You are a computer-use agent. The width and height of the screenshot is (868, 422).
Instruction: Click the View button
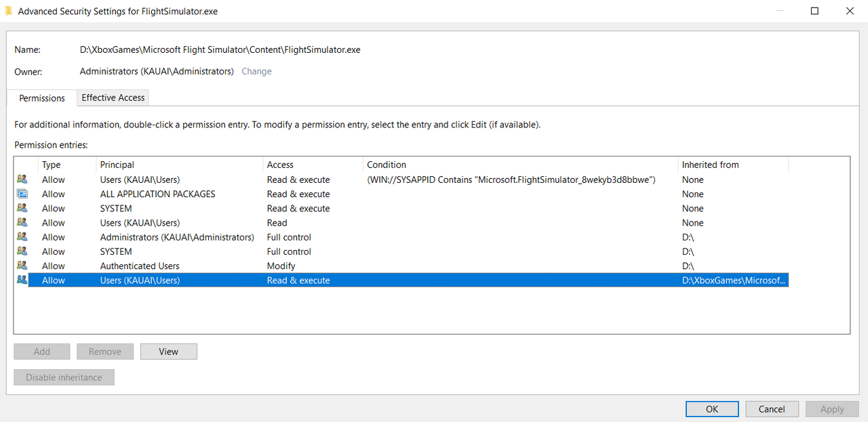point(169,352)
